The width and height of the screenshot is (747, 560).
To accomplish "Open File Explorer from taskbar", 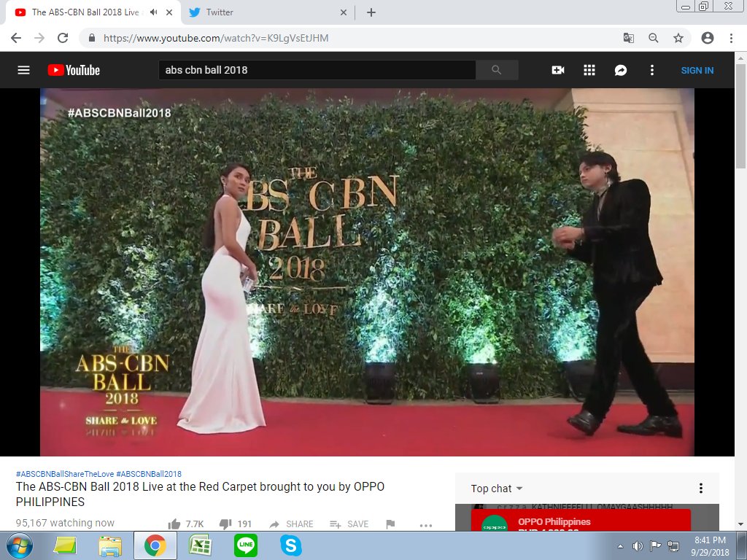I will pos(110,545).
